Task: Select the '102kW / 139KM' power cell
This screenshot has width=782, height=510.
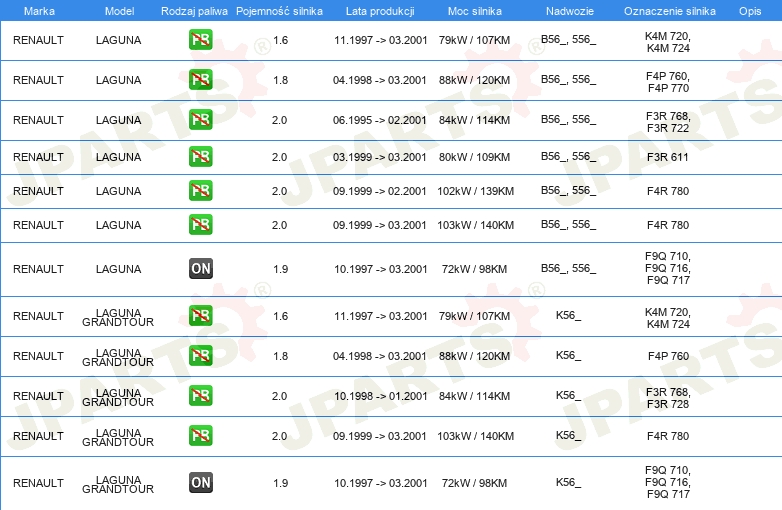Action: click(x=475, y=191)
